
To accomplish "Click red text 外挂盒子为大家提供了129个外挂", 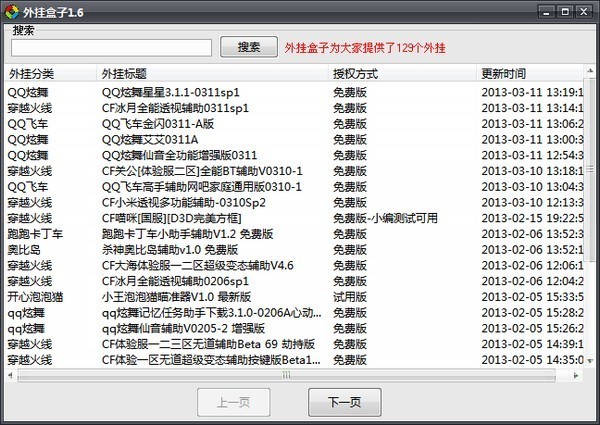I will coord(365,48).
